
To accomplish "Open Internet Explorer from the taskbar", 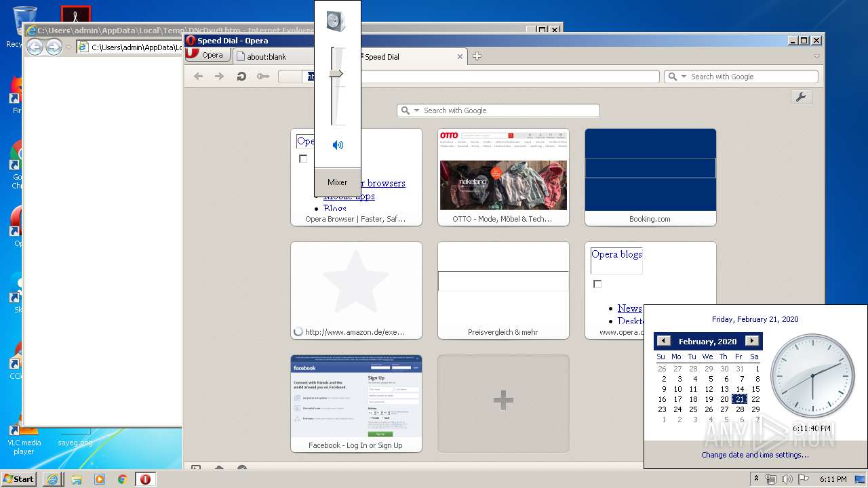I will (52, 479).
